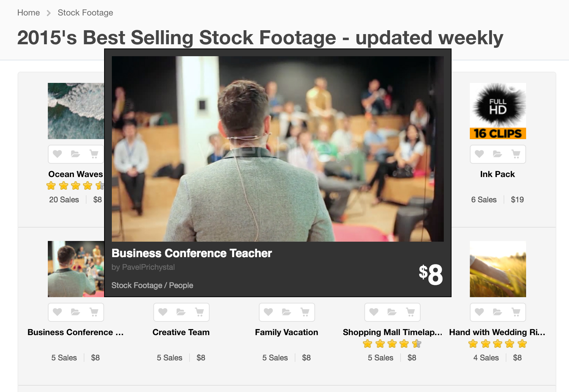569x392 pixels.
Task: Open Ocean Waves thumbnail
Action: click(76, 111)
